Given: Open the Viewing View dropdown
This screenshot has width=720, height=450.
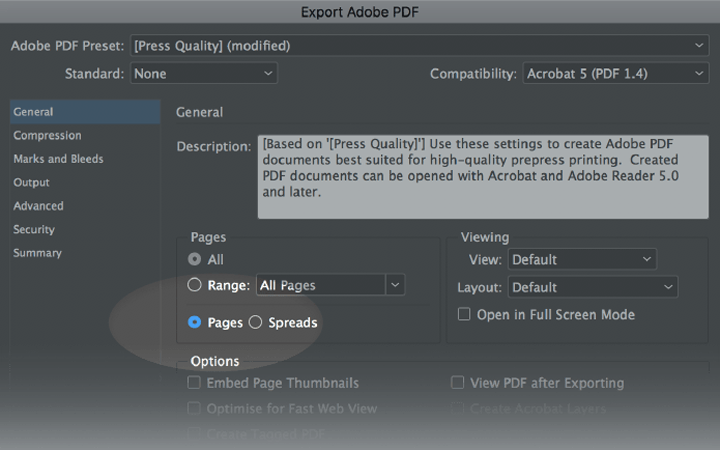Looking at the screenshot, I should (582, 259).
